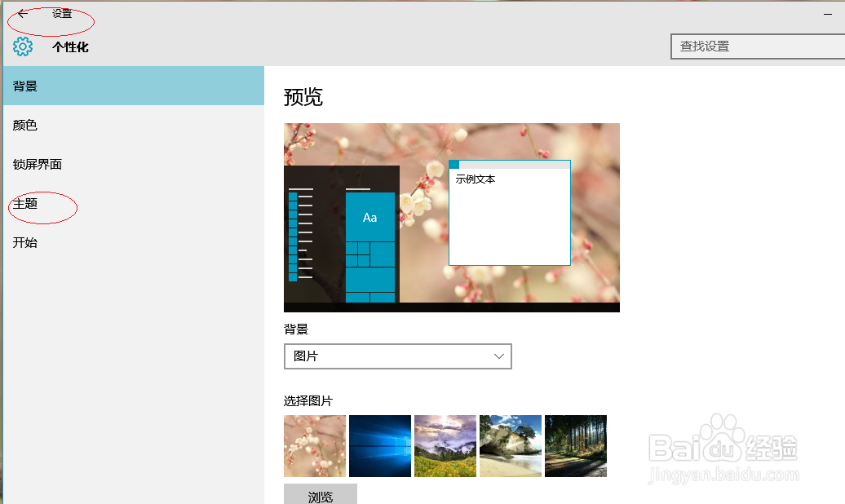Click the 示例文本 sample window in preview
The height and width of the screenshot is (504, 845).
[x=509, y=212]
